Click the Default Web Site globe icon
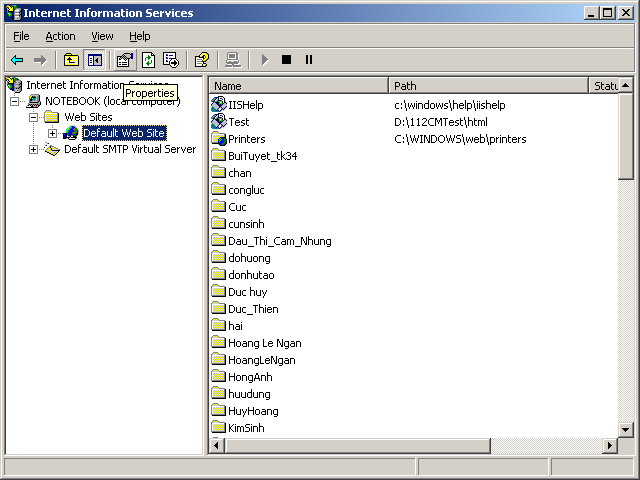640x480 pixels. 71,133
